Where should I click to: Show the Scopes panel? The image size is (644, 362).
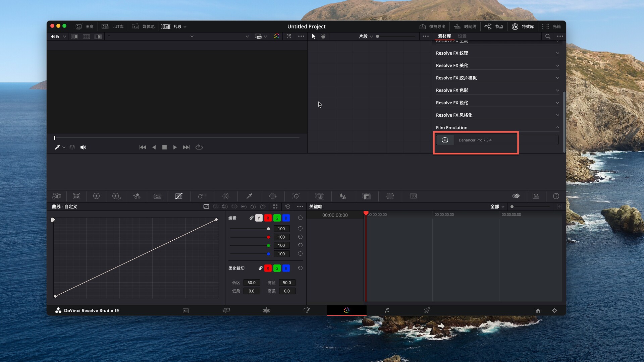(x=536, y=196)
